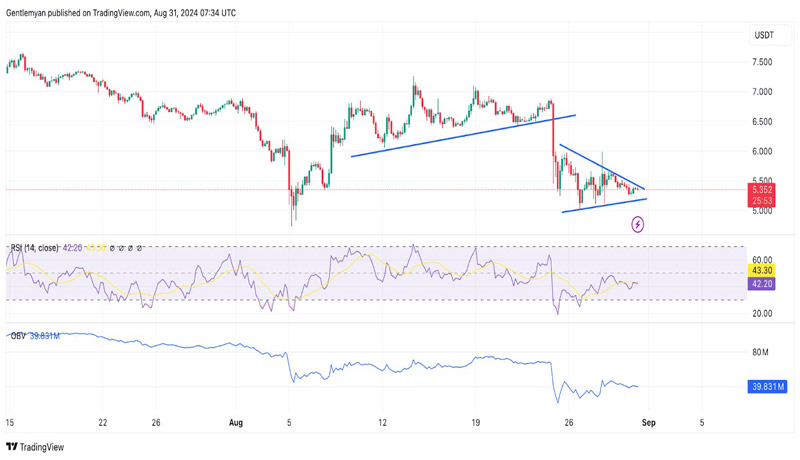This screenshot has height=460, width=800.
Task: Click the TradingView logo at bottom left
Action: pyautogui.click(x=35, y=447)
